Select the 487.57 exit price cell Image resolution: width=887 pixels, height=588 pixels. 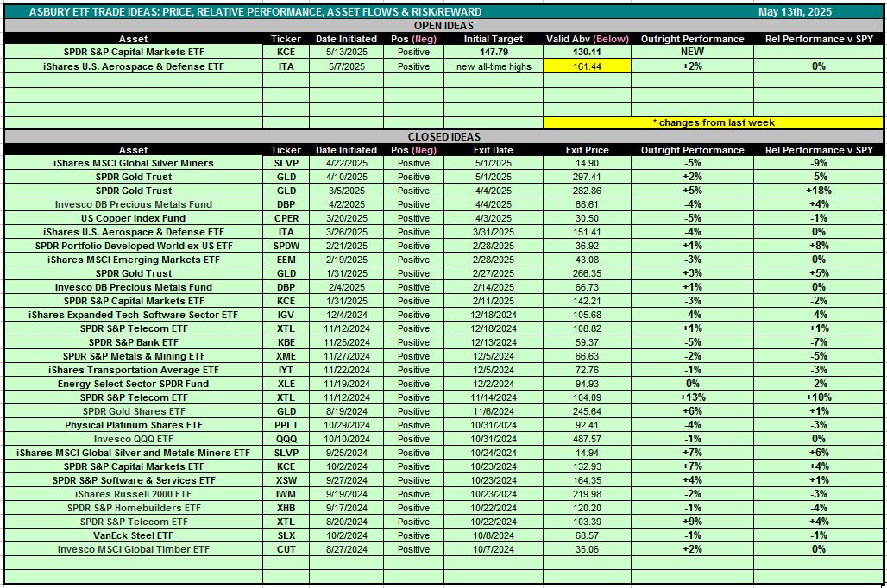(x=587, y=439)
